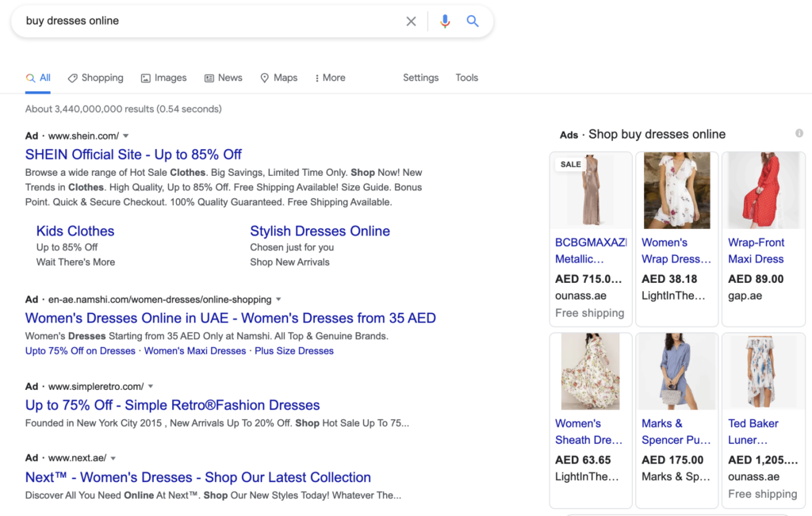812x516 pixels.
Task: Click Women's Sheath Dress floral thumbnail
Action: point(590,372)
